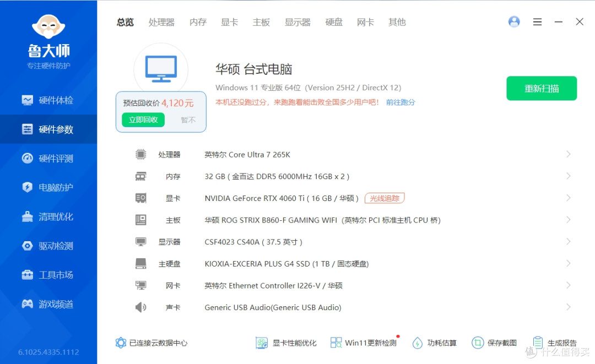This screenshot has width=595, height=364.
Task: Click the 鲁大师 logo avatar
Action: [x=48, y=26]
